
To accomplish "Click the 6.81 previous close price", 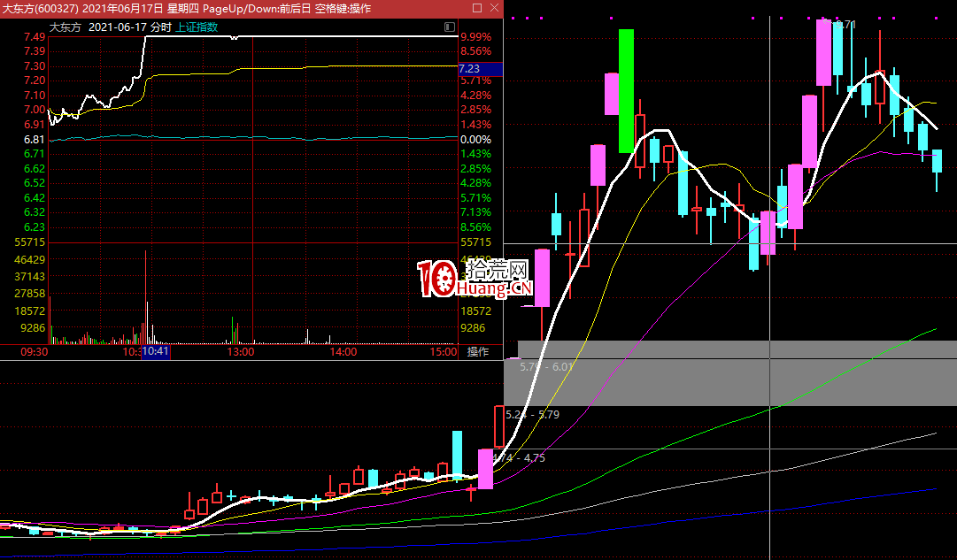I will click(35, 140).
